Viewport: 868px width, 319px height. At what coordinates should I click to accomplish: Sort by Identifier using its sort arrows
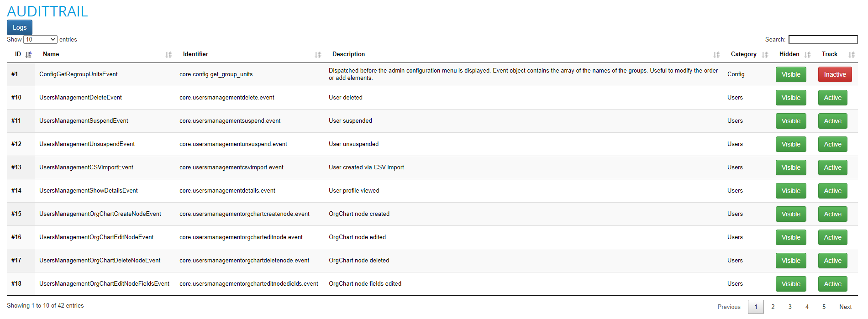point(318,54)
